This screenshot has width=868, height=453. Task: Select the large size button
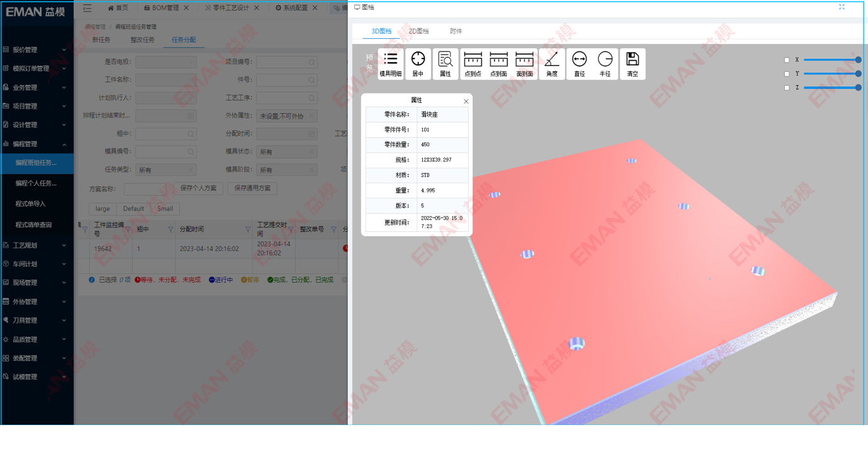coord(102,208)
